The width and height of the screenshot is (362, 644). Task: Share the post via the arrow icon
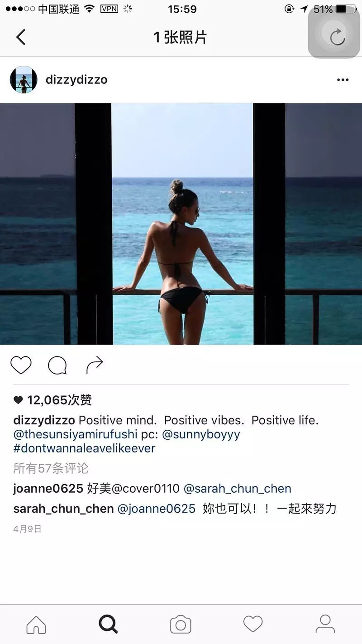coord(95,365)
